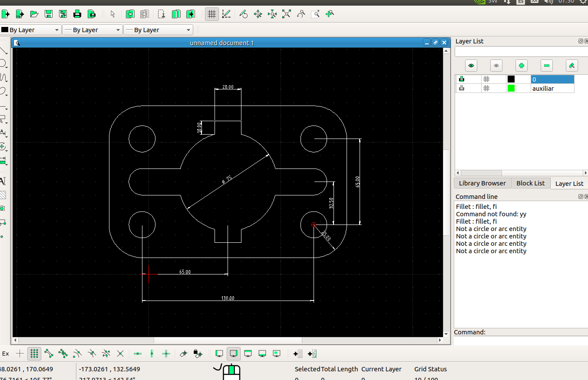
Task: Show all layers with the eye icon
Action: point(471,66)
